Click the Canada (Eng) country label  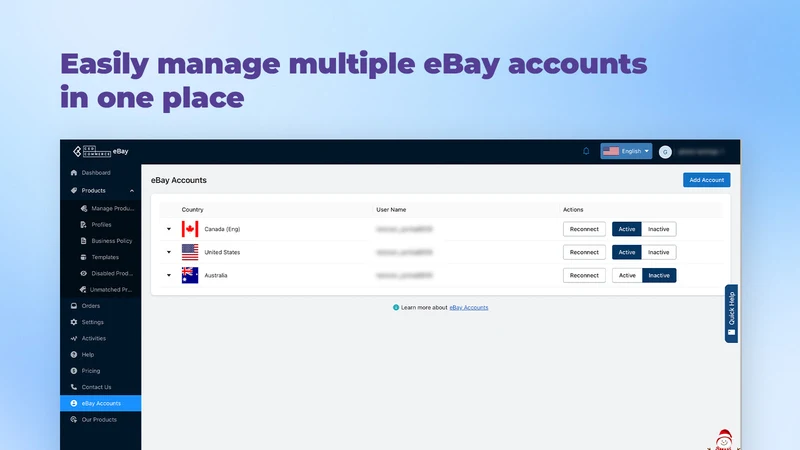pos(222,229)
